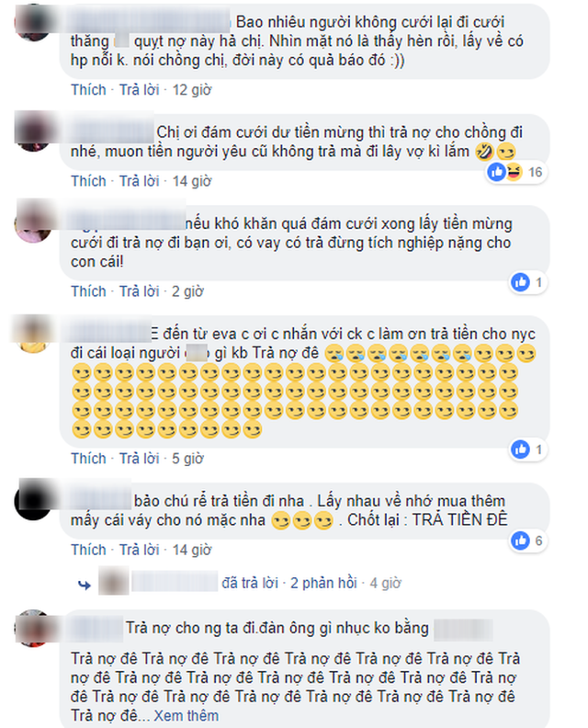
Task: Click the like reaction icon showing 16 reactions
Action: pos(496,172)
